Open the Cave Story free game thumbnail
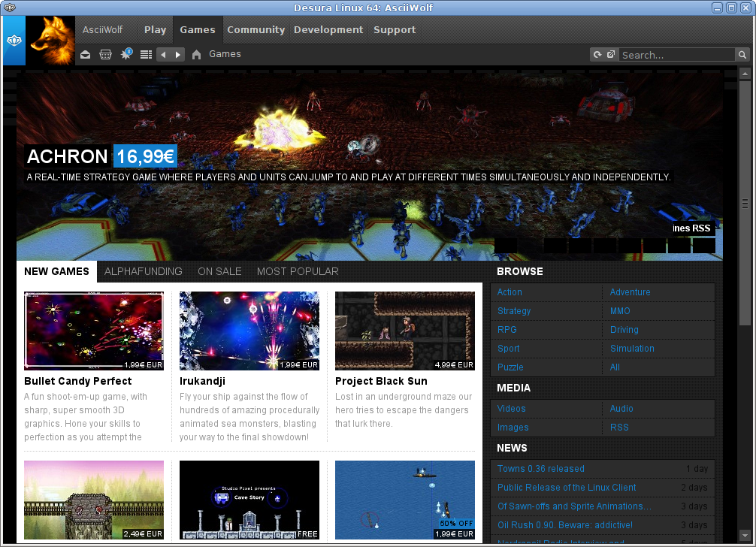This screenshot has width=756, height=547. [249, 500]
